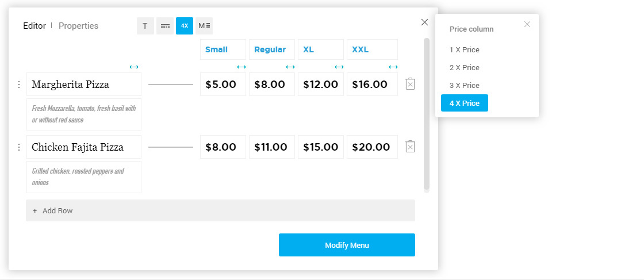Click resize arrow above item name column

click(134, 67)
